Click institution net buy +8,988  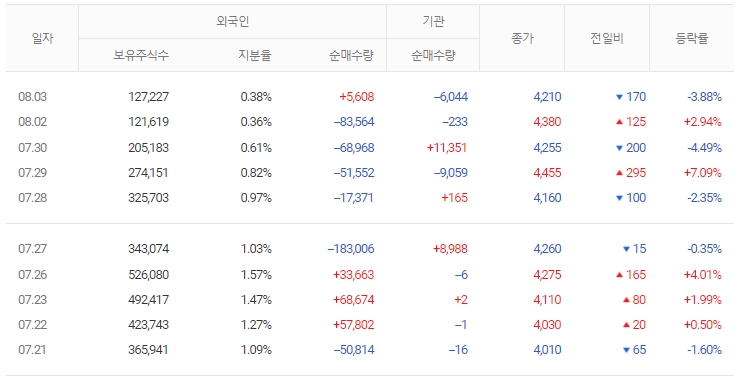point(451,248)
